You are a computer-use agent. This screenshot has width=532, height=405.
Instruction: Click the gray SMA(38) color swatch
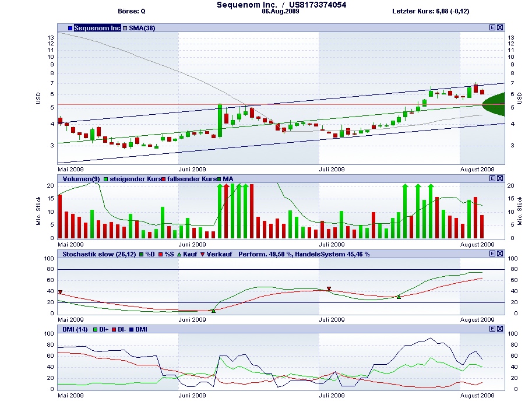coord(125,27)
